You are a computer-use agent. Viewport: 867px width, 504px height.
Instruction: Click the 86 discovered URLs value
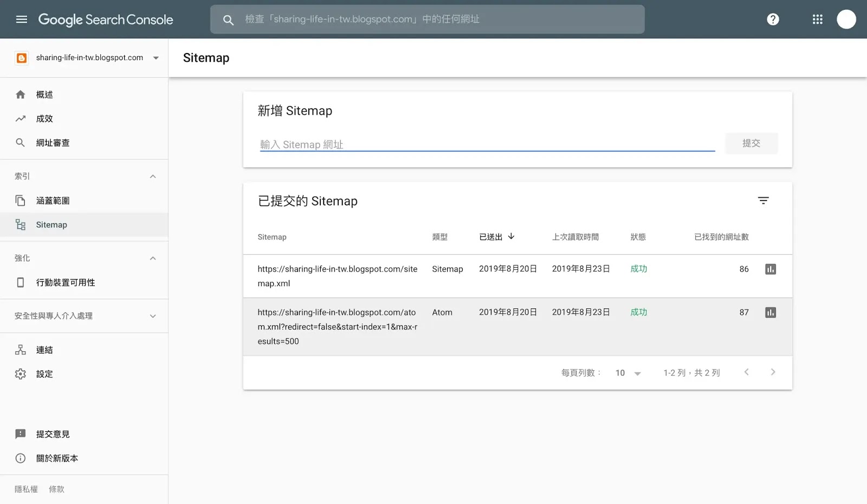tap(744, 269)
